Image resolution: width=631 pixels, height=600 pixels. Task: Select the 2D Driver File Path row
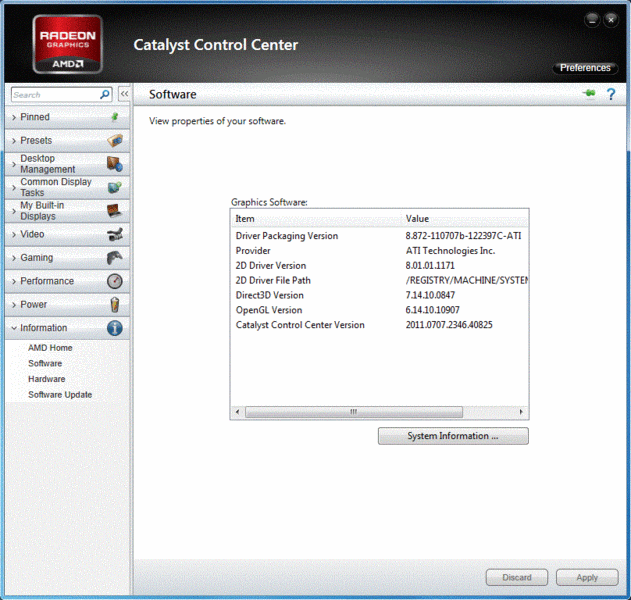[379, 280]
